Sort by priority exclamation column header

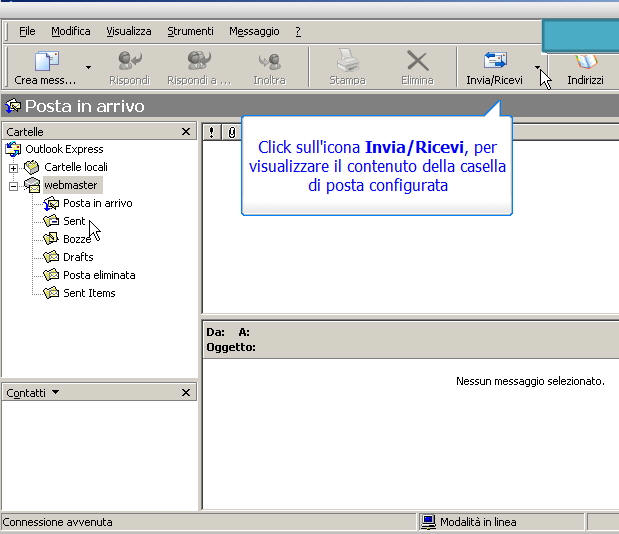click(212, 132)
